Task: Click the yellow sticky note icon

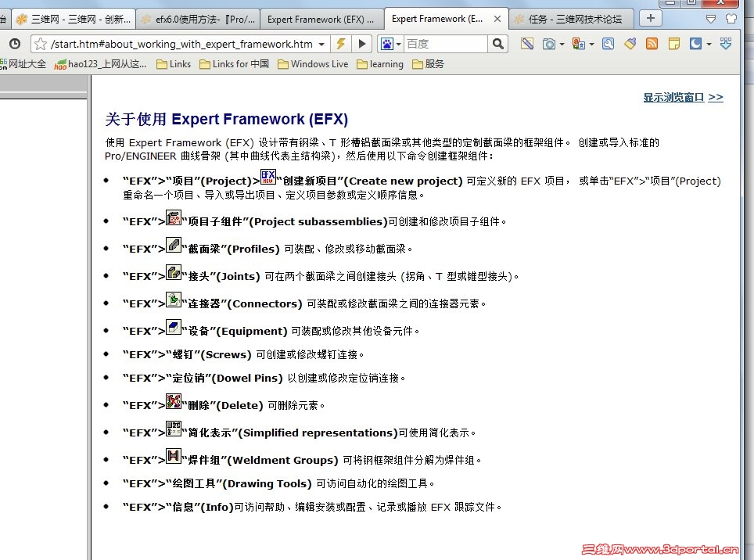Action: point(674,45)
